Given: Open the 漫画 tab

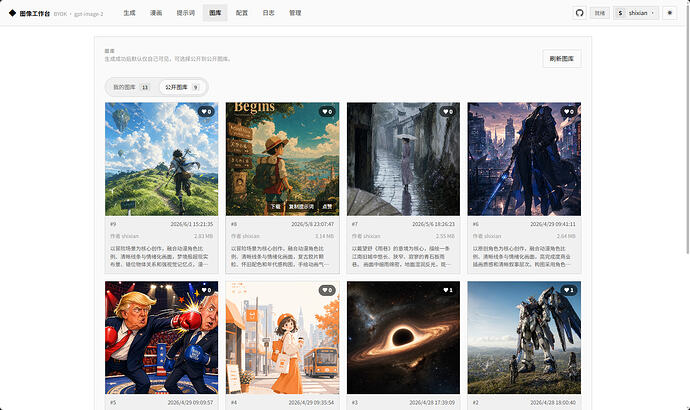Looking at the screenshot, I should (156, 13).
